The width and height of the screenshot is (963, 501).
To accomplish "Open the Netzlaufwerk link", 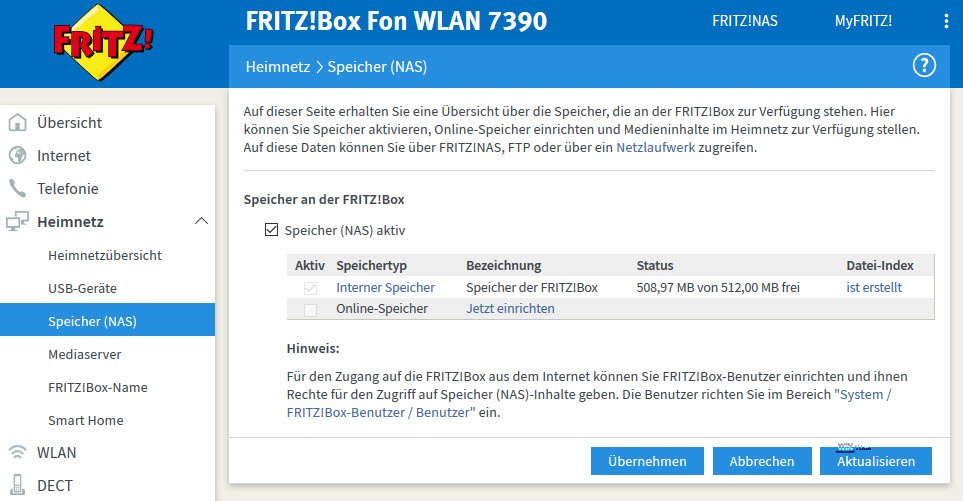I will coord(655,148).
